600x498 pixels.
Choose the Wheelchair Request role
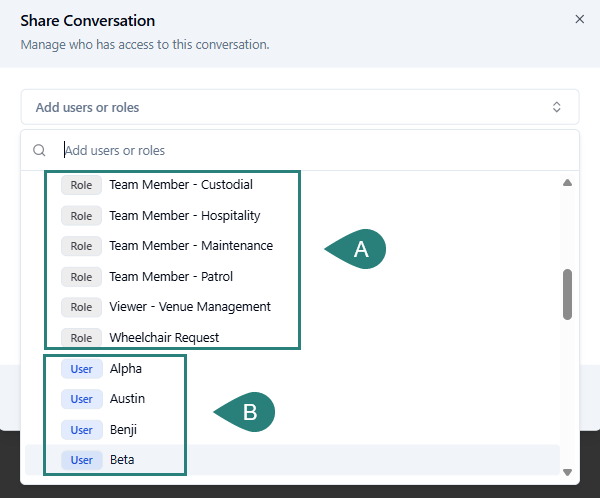click(x=164, y=338)
